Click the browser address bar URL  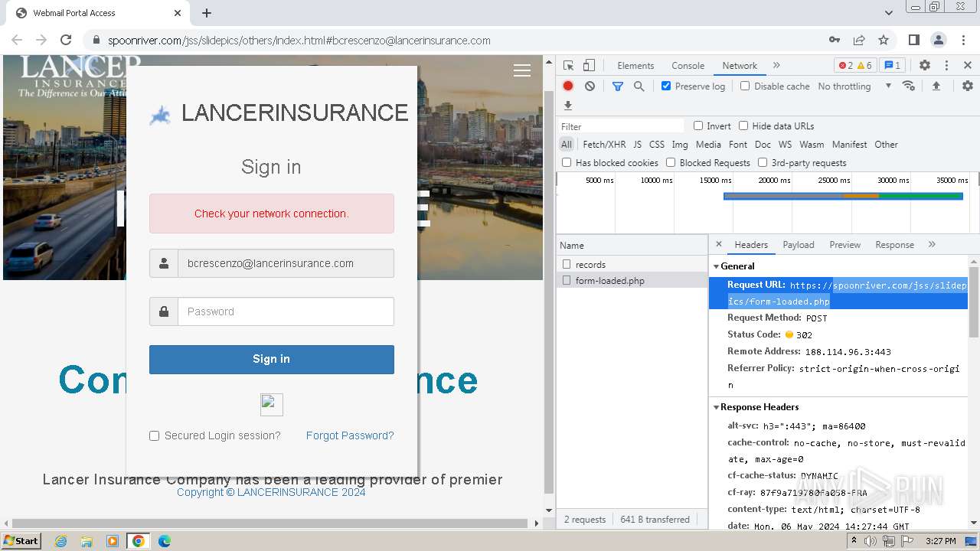click(x=299, y=41)
